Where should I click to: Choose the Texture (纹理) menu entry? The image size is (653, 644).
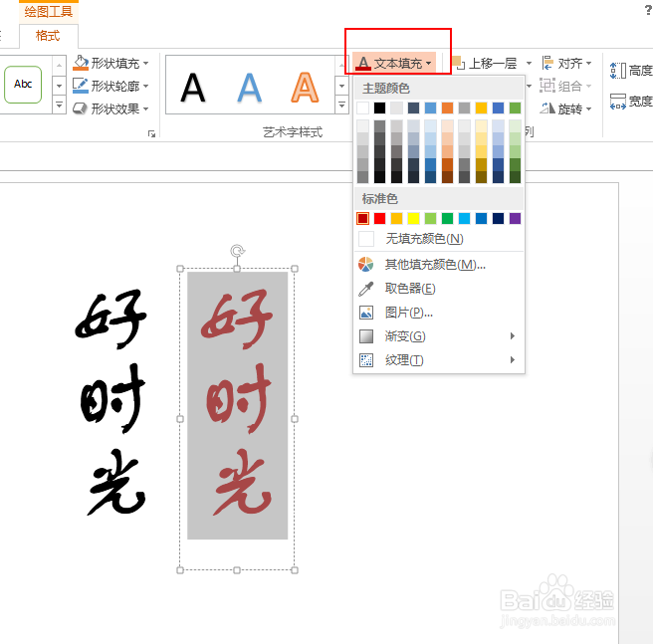[439, 360]
